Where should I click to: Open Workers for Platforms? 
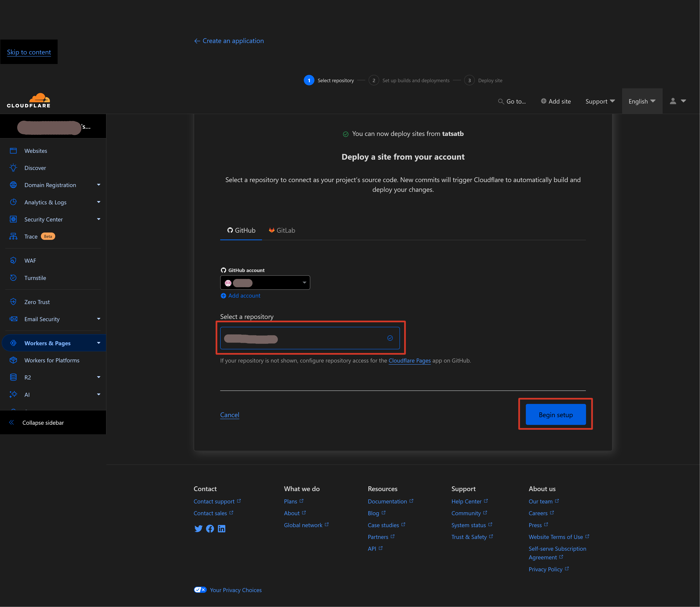pos(52,360)
